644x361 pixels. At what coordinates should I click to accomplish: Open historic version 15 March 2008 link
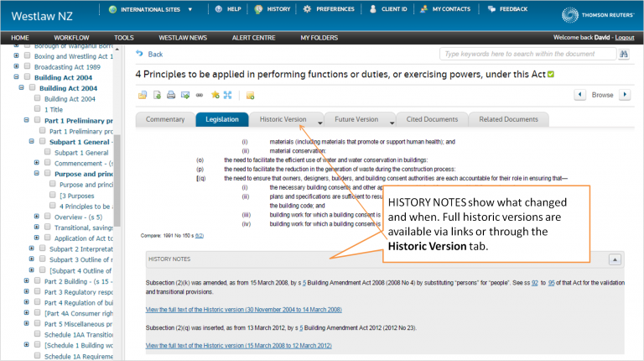(239, 346)
